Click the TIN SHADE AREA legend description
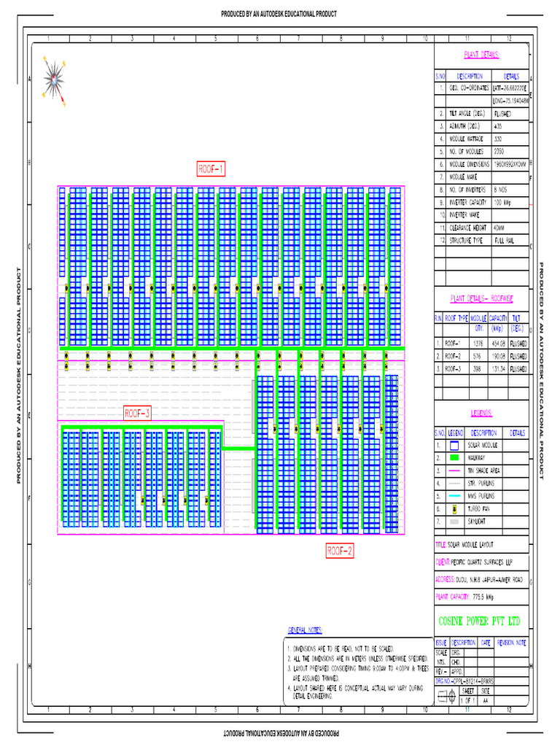560x747 pixels. coord(484,471)
